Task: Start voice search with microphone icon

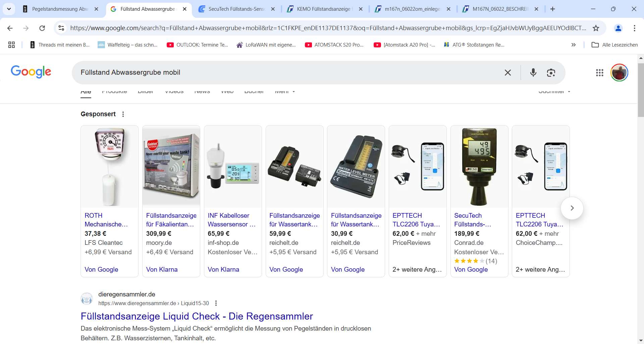Action: point(533,73)
